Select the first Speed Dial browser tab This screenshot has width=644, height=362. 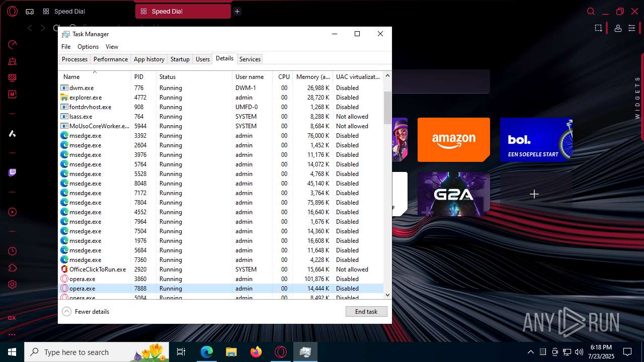point(86,11)
